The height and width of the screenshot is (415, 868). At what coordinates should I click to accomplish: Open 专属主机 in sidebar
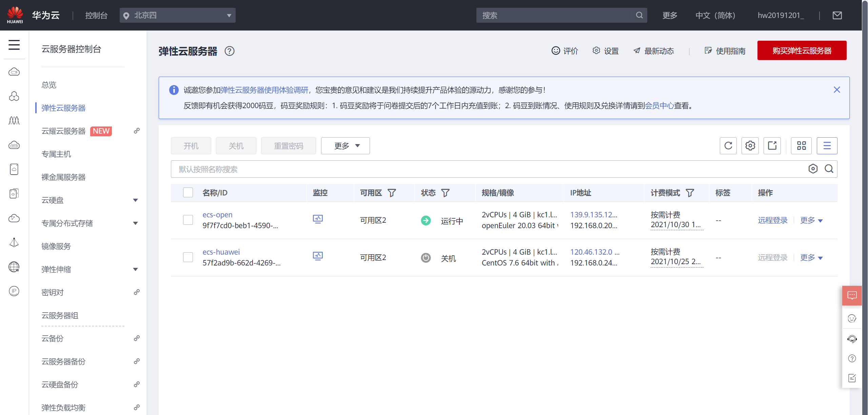pyautogui.click(x=56, y=154)
